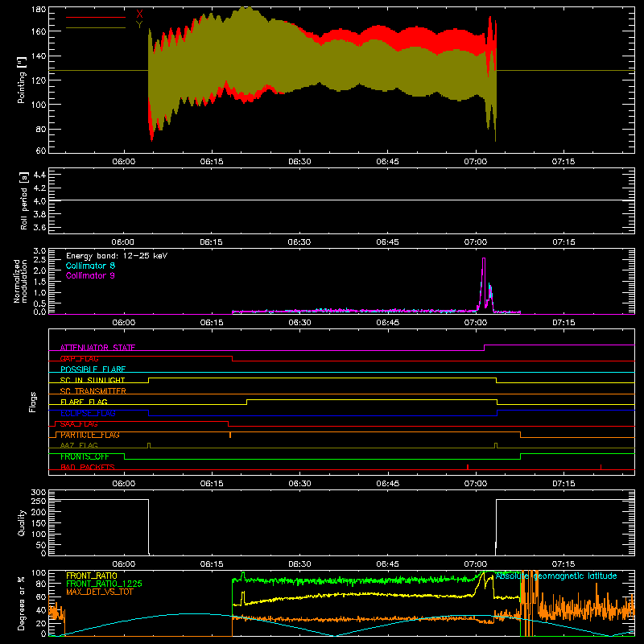Click the 2.5 modulation tick label
Image resolution: width=644 pixels, height=644 pixels.
point(39,260)
